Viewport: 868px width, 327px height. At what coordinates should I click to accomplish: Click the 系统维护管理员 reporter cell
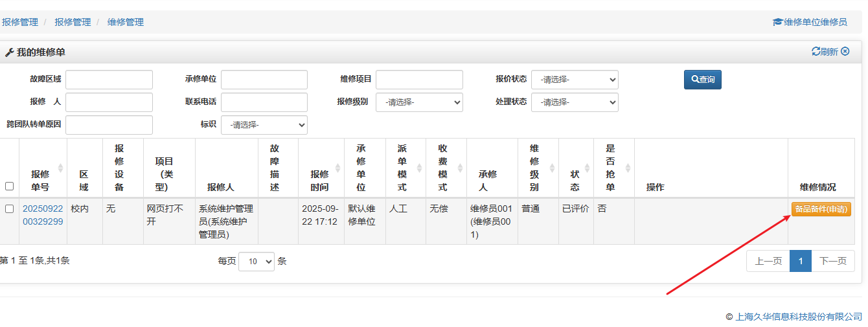click(225, 221)
